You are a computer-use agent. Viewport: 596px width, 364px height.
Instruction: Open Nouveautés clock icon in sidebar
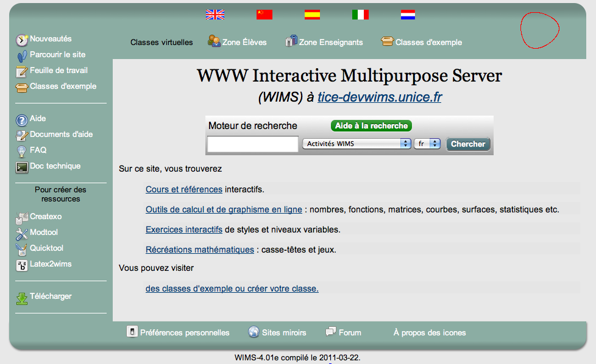click(x=21, y=40)
